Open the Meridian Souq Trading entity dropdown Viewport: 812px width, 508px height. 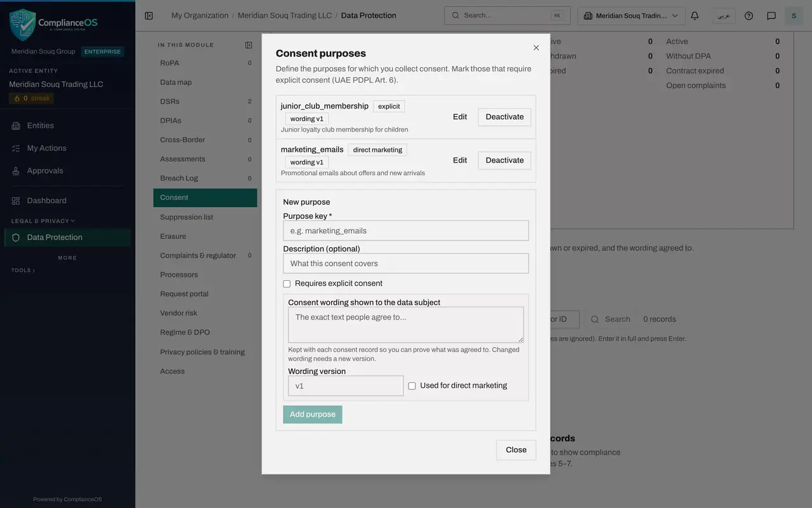(x=631, y=16)
